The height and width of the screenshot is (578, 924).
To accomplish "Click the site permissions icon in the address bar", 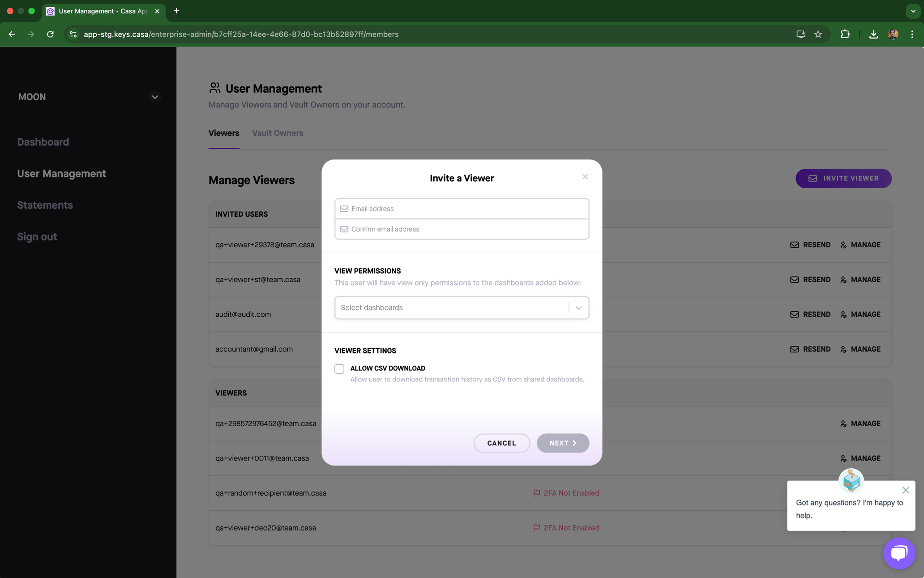I will pyautogui.click(x=72, y=34).
